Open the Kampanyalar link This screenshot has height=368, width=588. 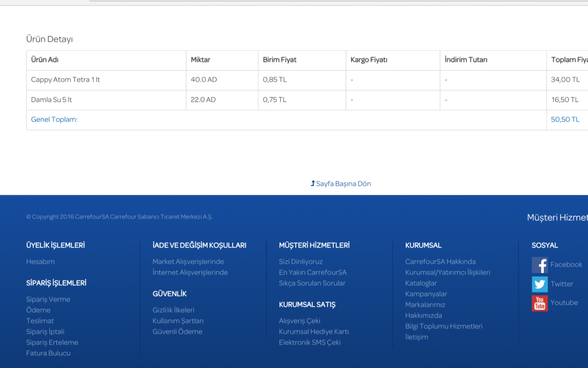coord(426,294)
